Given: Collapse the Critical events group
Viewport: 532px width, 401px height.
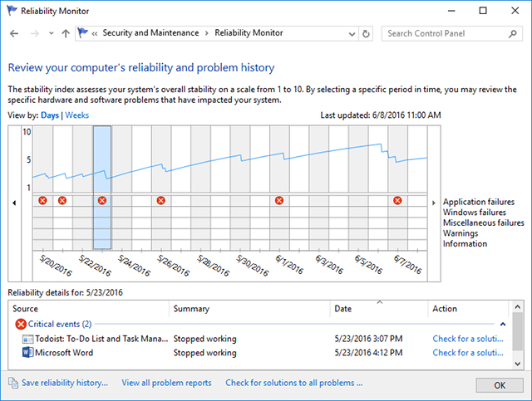Looking at the screenshot, I should (503, 325).
